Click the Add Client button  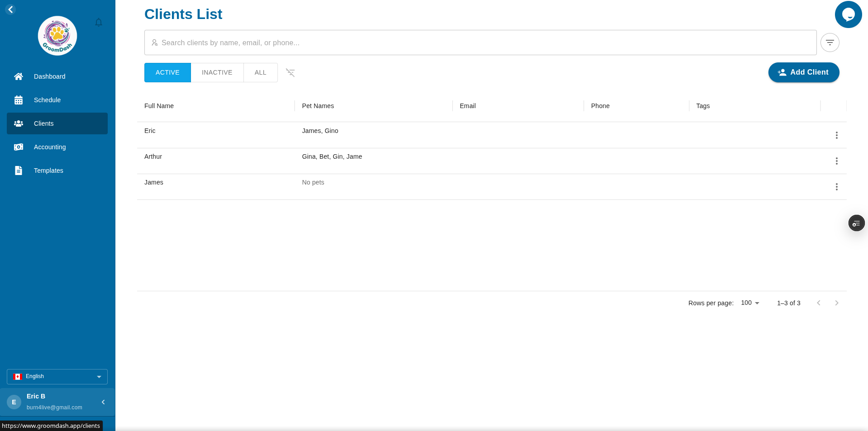tap(803, 72)
